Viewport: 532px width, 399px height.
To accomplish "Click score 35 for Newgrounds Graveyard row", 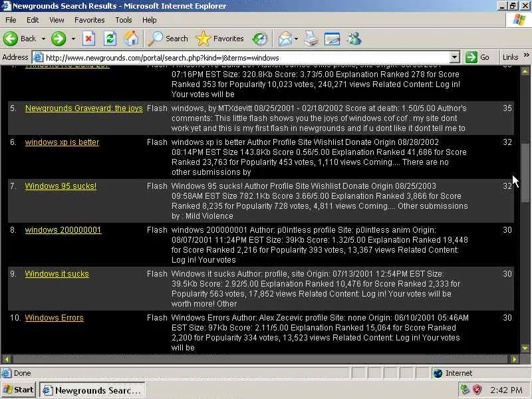I will [x=507, y=108].
